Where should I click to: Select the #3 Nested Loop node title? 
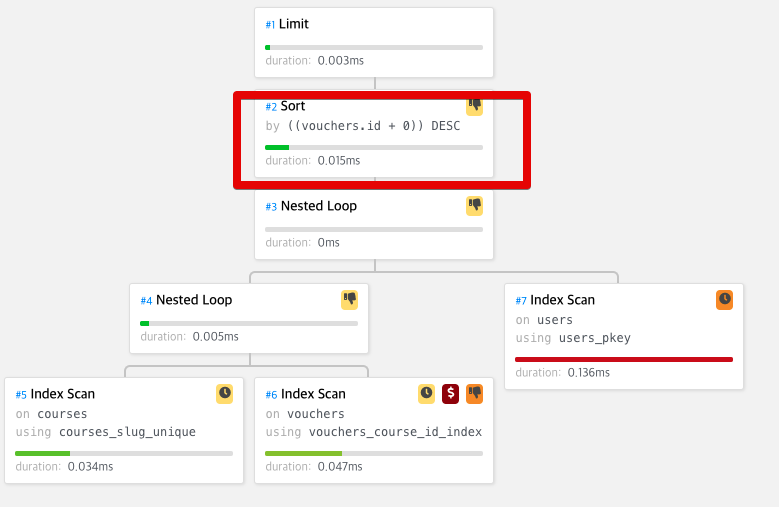tap(318, 206)
